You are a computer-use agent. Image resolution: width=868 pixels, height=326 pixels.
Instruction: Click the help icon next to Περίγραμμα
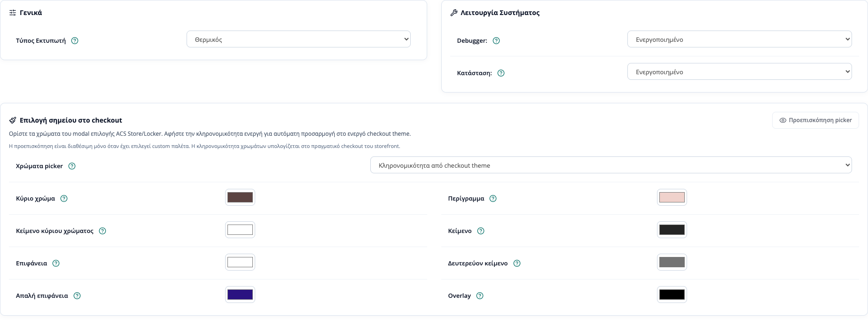click(x=493, y=199)
